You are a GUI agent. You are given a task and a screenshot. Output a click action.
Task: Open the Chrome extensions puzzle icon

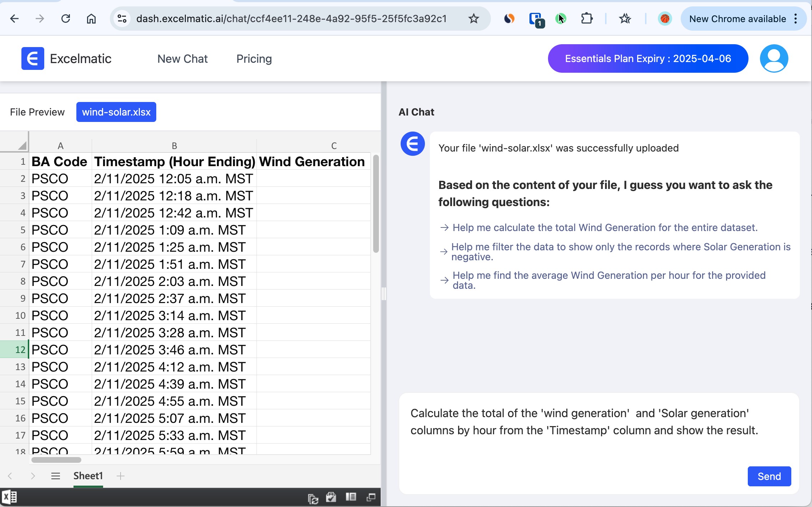(587, 19)
